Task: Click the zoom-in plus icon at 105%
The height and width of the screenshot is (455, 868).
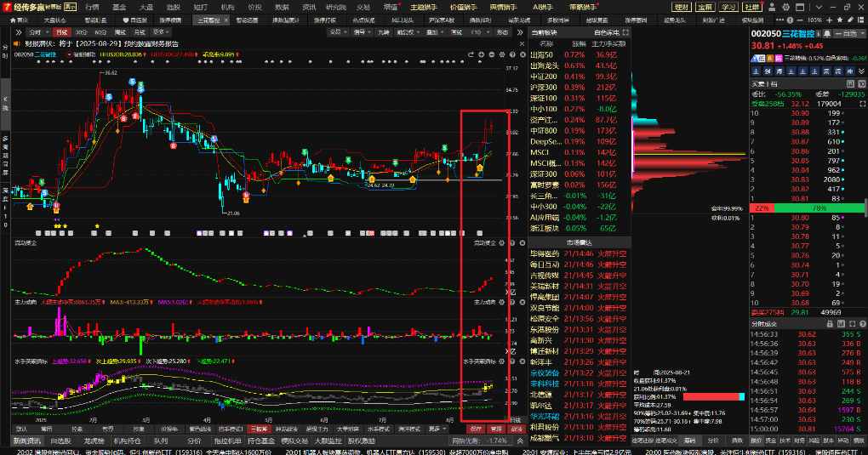Action: [x=829, y=20]
